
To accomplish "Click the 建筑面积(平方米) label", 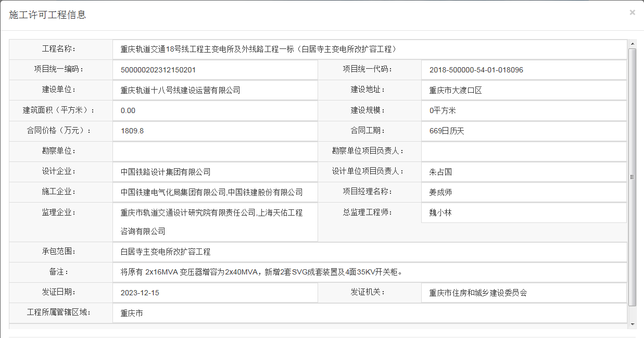I will point(59,110).
